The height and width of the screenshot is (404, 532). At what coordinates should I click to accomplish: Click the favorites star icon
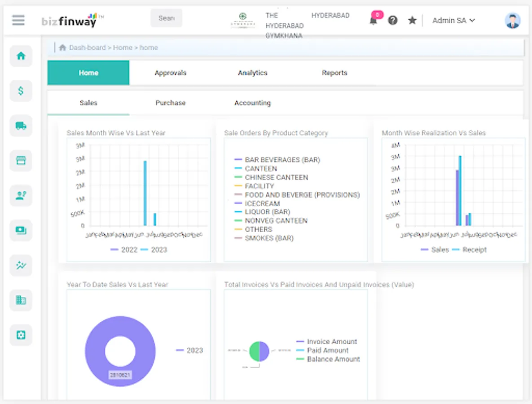[x=412, y=20]
